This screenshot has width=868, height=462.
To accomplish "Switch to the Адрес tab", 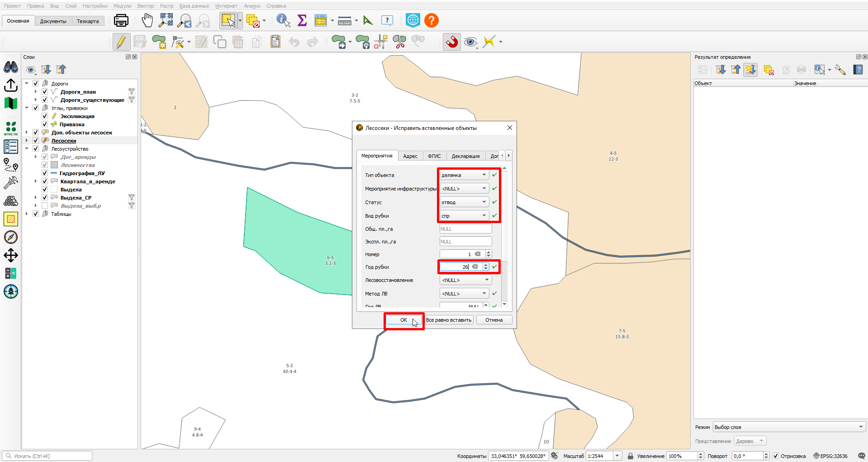I will coord(410,156).
